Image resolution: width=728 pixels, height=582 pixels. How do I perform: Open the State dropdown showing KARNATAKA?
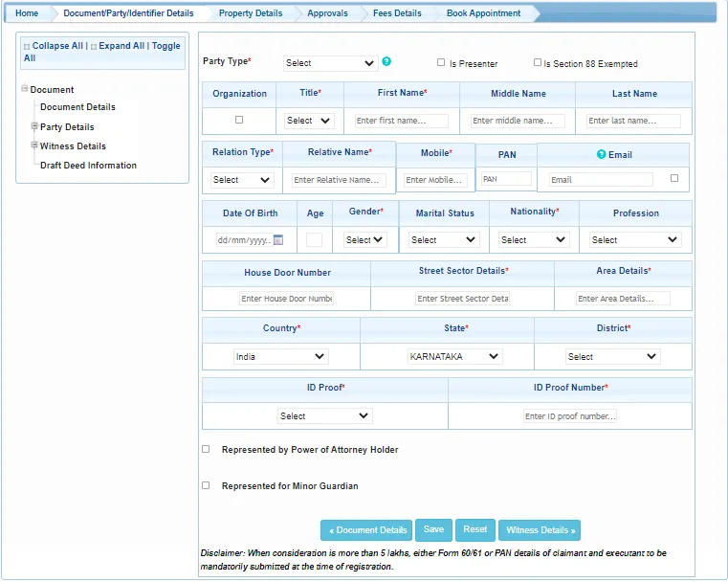[453, 356]
